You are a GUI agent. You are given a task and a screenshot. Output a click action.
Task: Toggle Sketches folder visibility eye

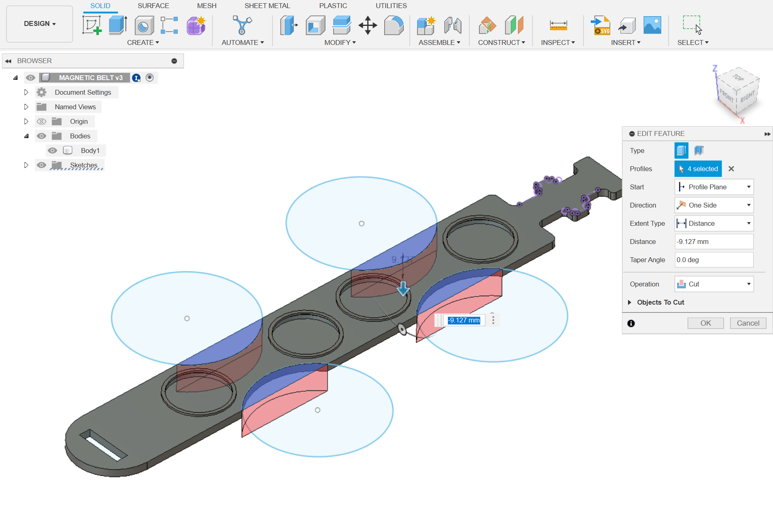41,165
